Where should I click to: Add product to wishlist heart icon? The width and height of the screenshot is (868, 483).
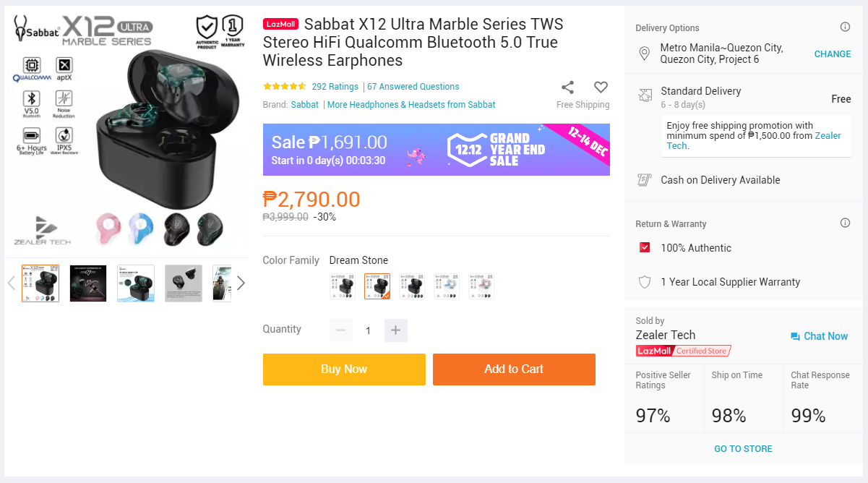pyautogui.click(x=601, y=87)
